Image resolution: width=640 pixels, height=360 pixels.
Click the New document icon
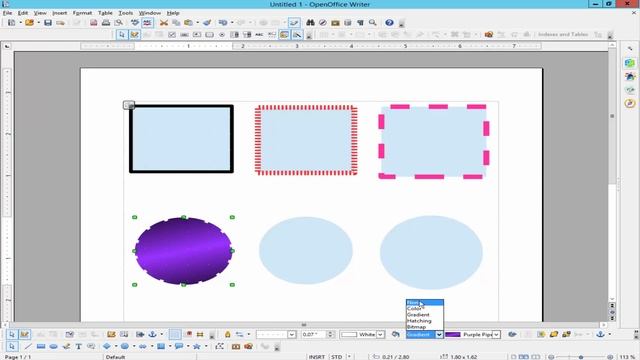[11, 23]
